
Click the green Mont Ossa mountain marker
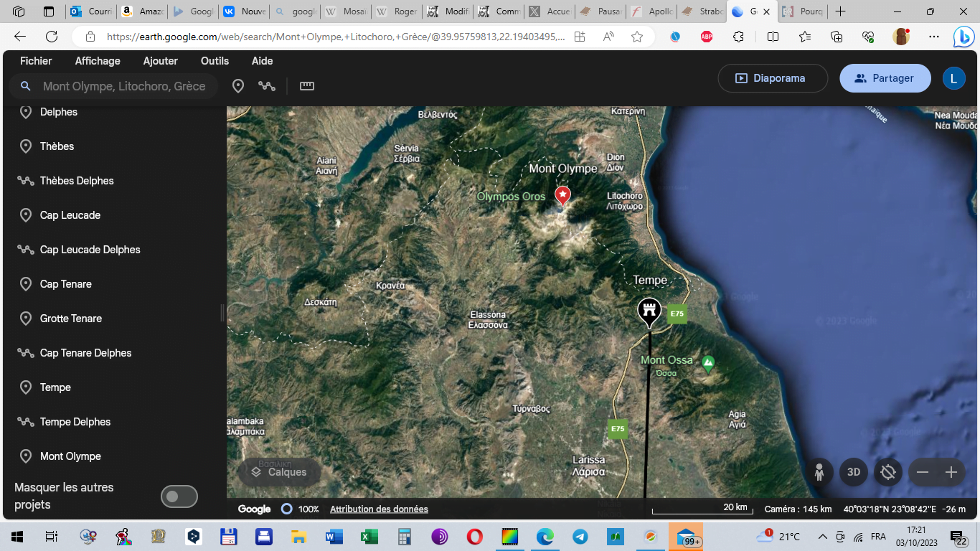click(x=708, y=364)
